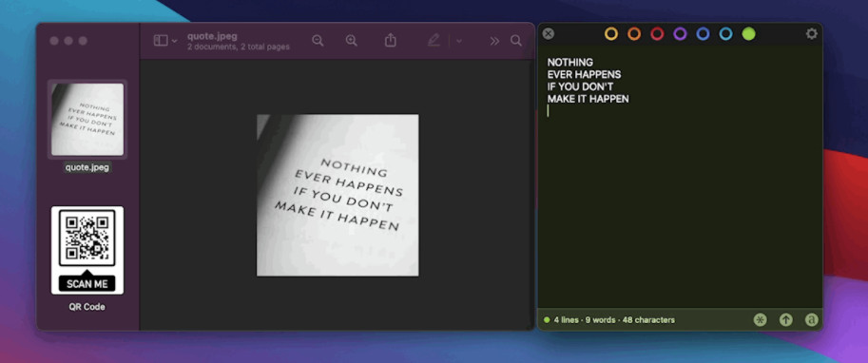Choose the yellow color theme ring
The height and width of the screenshot is (363, 868).
[x=611, y=34]
